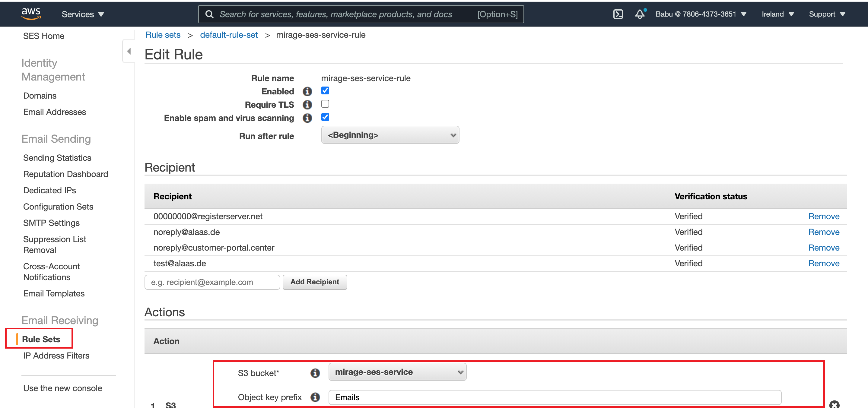Screen dimensions: 868x408
Task: Click the Add Recipient button
Action: click(315, 282)
